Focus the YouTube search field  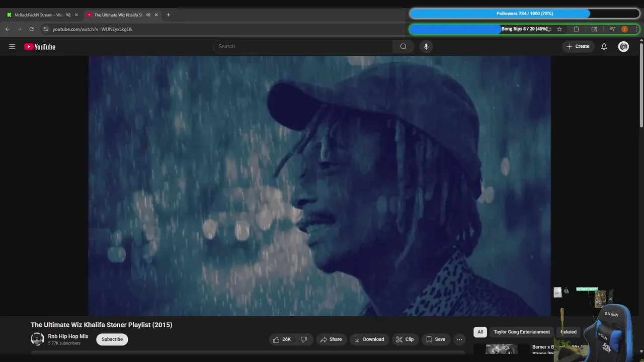(303, 46)
